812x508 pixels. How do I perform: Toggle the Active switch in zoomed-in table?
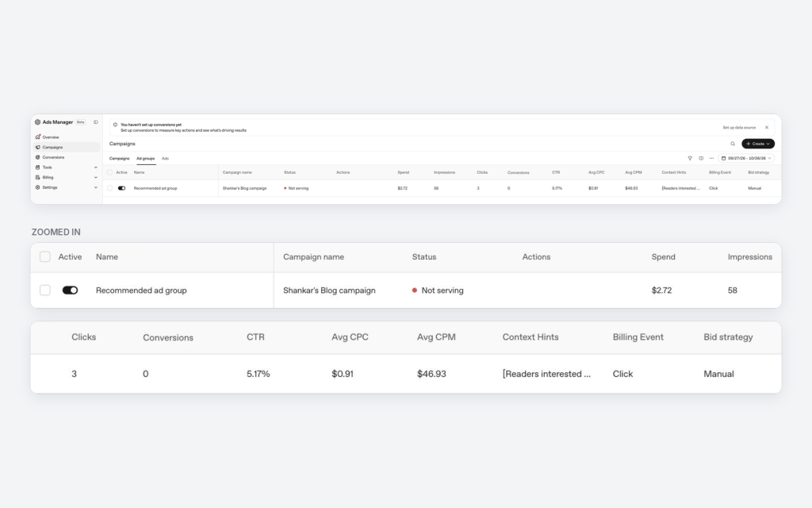pyautogui.click(x=70, y=291)
